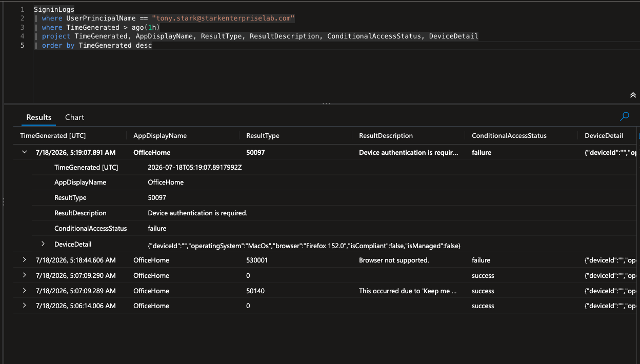640x364 pixels.
Task: Sort by TimeGenerated [UTC] column header
Action: pyautogui.click(x=53, y=136)
